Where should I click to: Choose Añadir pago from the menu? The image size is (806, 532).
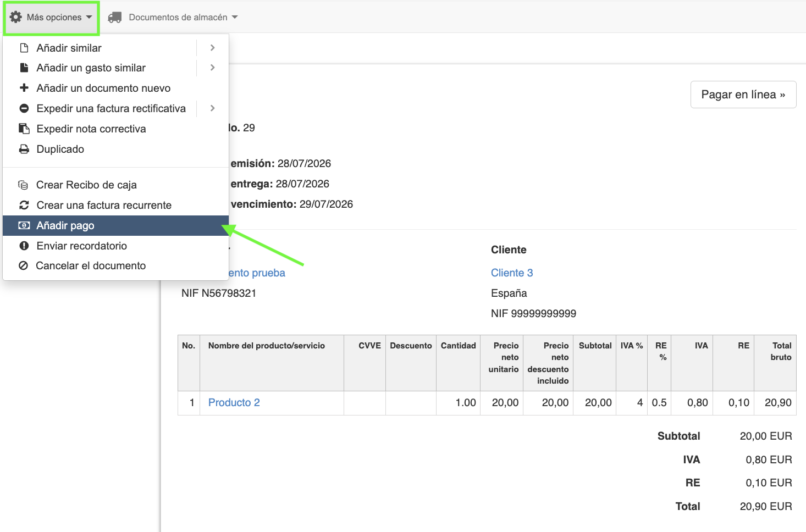[x=115, y=225]
